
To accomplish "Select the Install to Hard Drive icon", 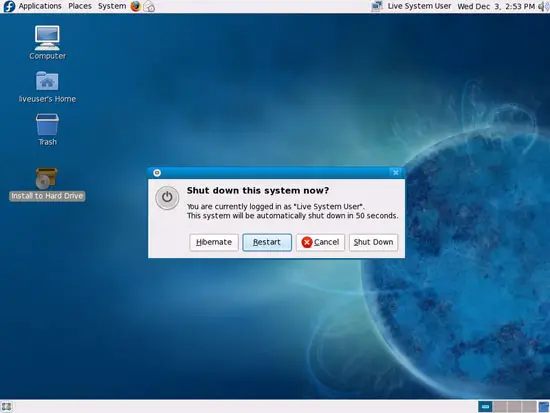I will 47,184.
